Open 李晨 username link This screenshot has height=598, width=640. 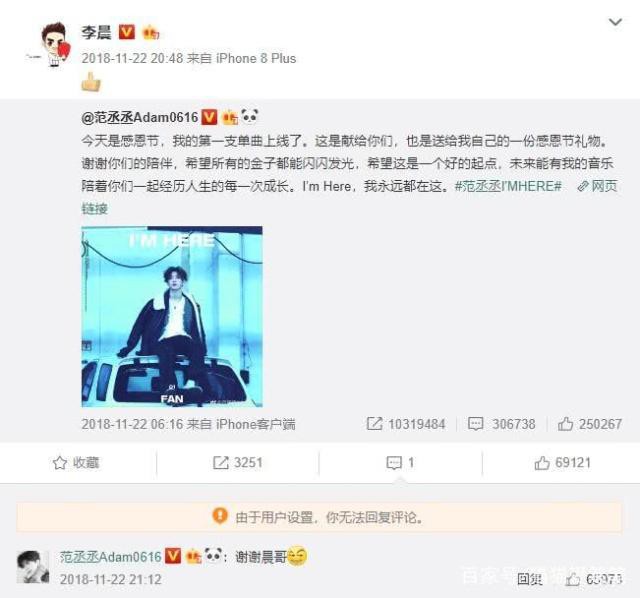point(96,32)
